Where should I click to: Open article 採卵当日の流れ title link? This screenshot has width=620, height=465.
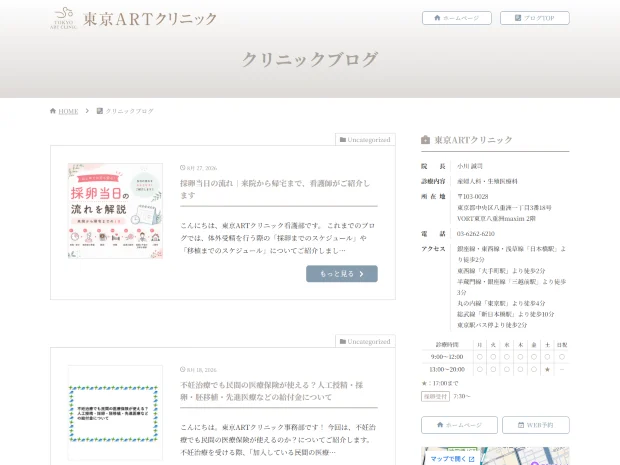pyautogui.click(x=275, y=189)
